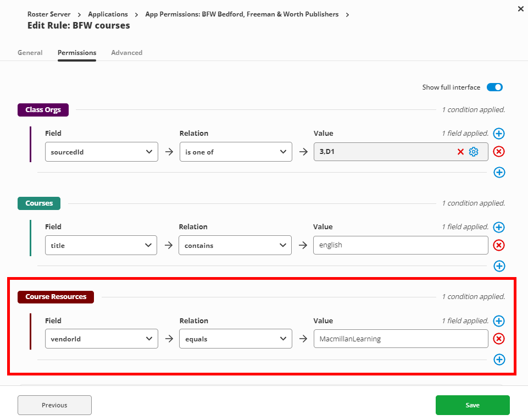This screenshot has height=420, width=528.
Task: Switch to the General tab
Action: 30,52
